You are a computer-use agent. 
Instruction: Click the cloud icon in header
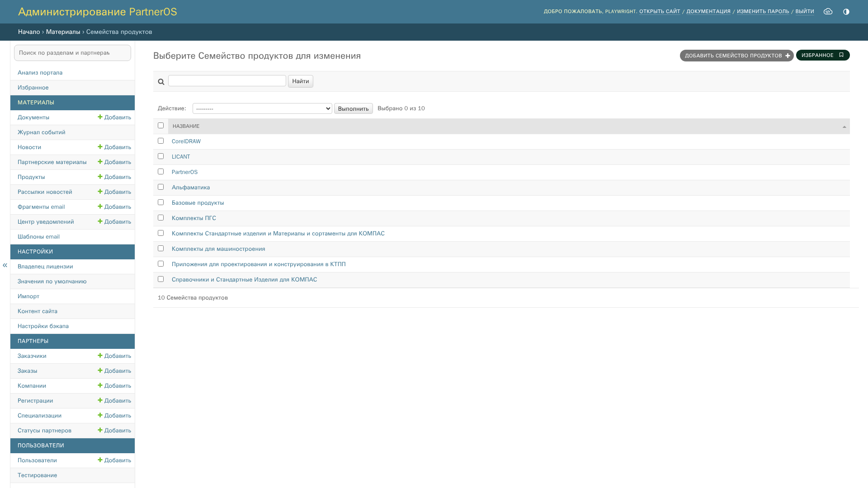[828, 11]
